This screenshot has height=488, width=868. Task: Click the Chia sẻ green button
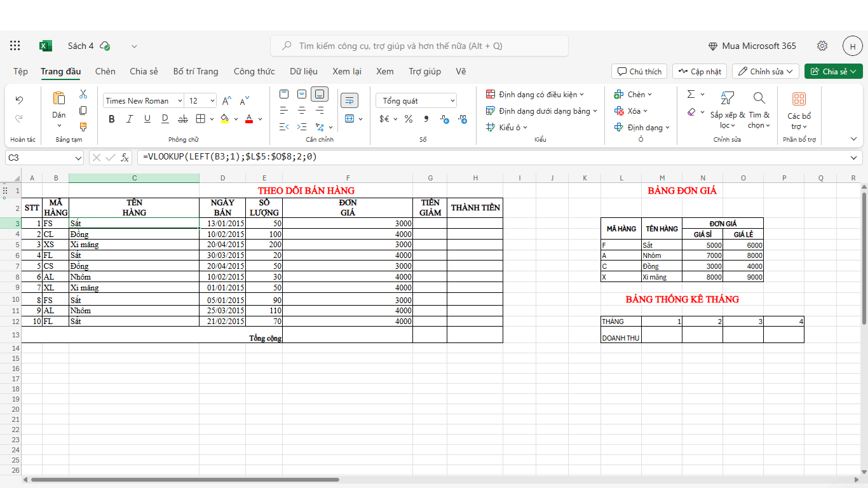tap(832, 71)
